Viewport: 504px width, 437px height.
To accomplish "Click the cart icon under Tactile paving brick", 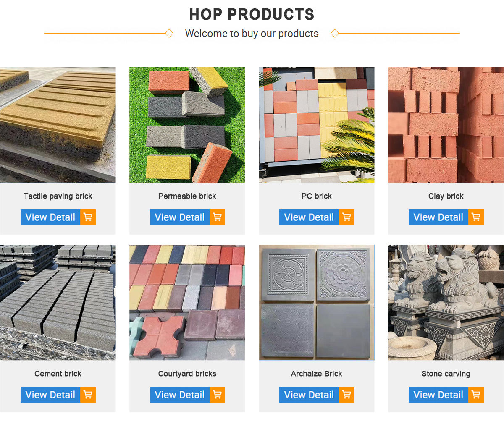I will (88, 217).
